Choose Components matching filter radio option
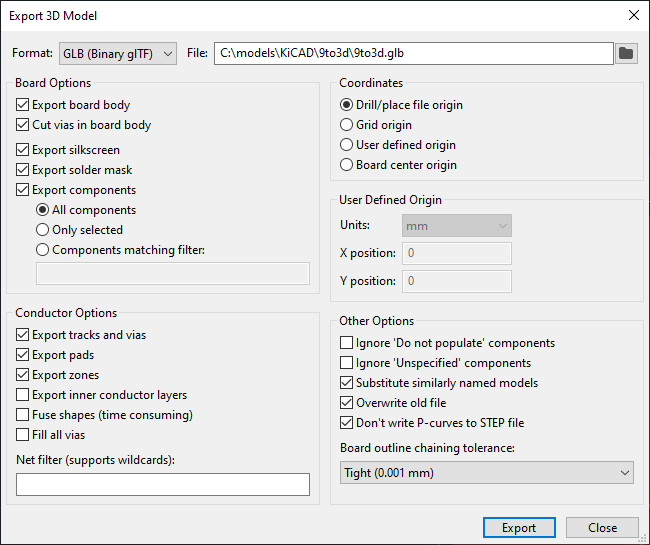This screenshot has width=650, height=545. point(43,250)
